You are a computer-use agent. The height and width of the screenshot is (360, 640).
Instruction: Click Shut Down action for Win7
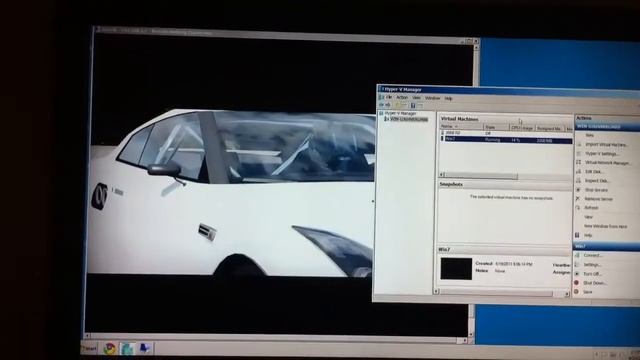[594, 283]
